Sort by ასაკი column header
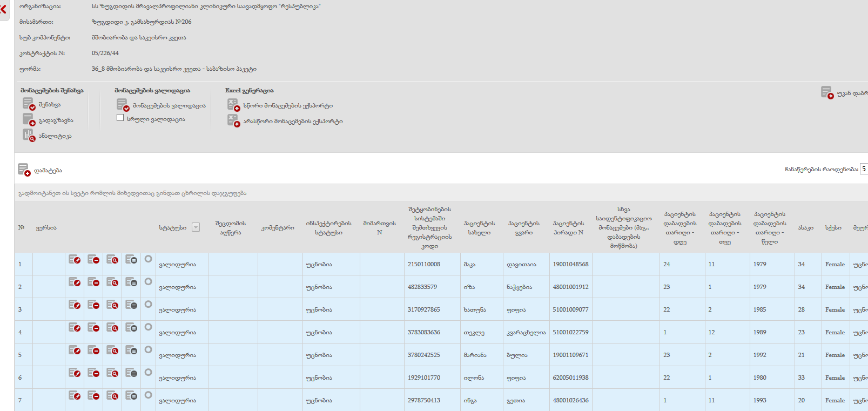868x411 pixels. [805, 227]
